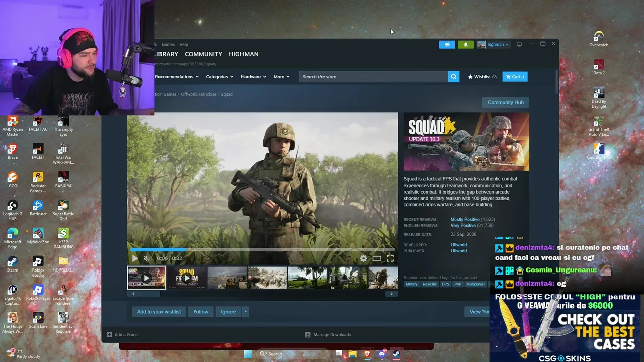Viewport: 644px width, 362px height.
Task: Select the second Squad trailer thumbnail
Action: tap(187, 278)
